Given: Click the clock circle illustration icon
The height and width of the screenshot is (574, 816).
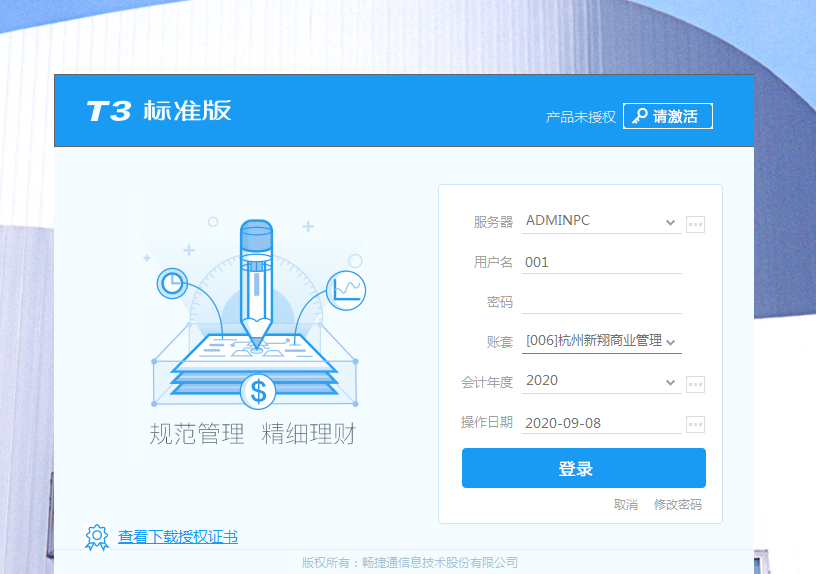Looking at the screenshot, I should click(172, 284).
